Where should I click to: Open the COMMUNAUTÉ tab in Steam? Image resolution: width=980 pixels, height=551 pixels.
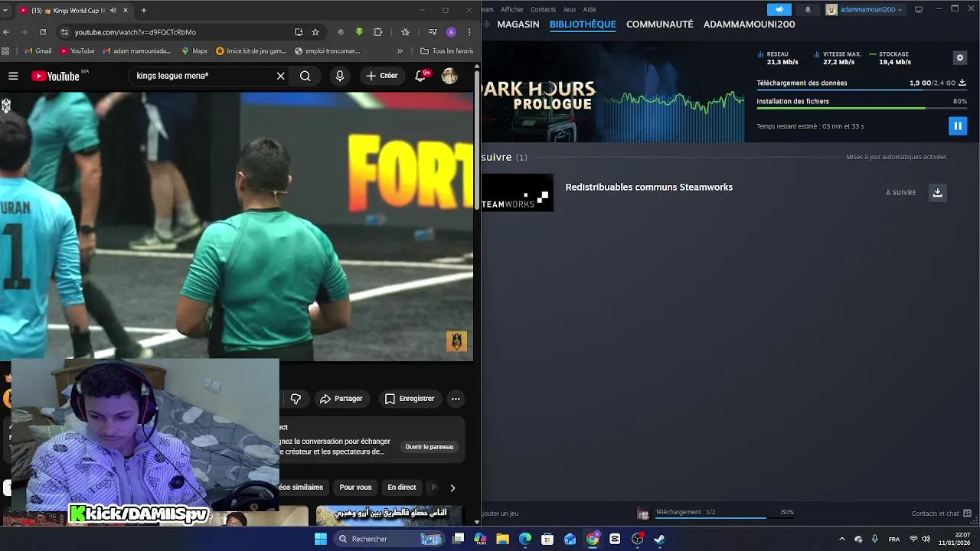point(659,24)
